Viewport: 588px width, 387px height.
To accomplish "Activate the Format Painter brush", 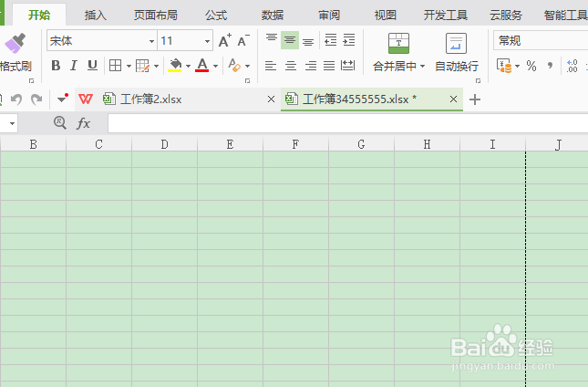I will (15, 53).
